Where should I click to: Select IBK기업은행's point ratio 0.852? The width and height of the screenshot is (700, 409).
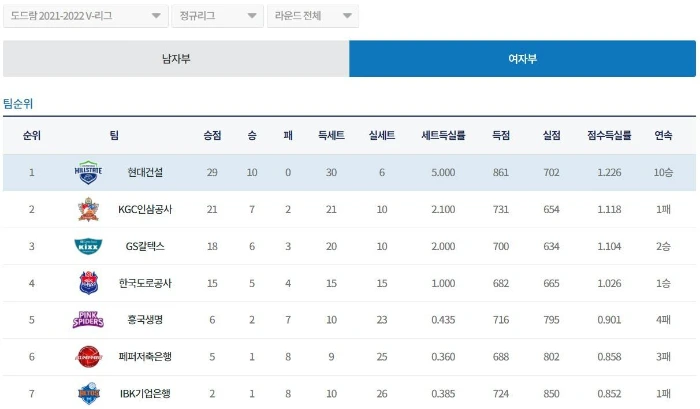coord(609,393)
